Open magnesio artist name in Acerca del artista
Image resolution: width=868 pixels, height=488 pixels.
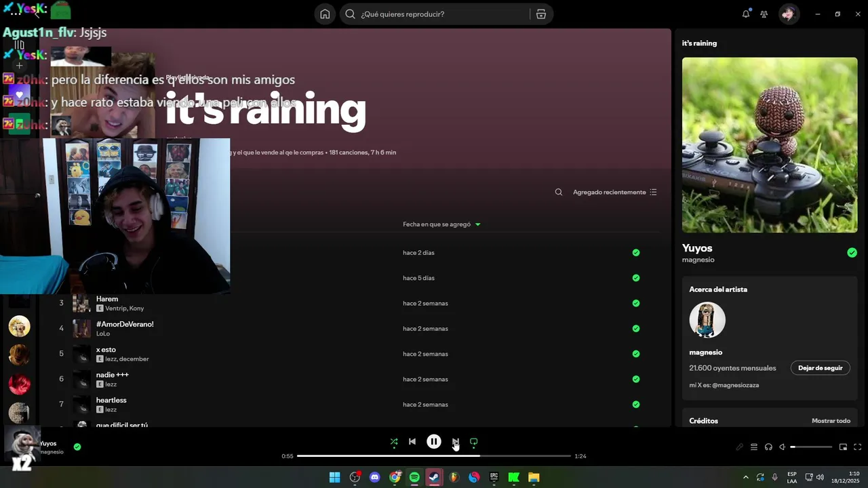[x=705, y=352]
